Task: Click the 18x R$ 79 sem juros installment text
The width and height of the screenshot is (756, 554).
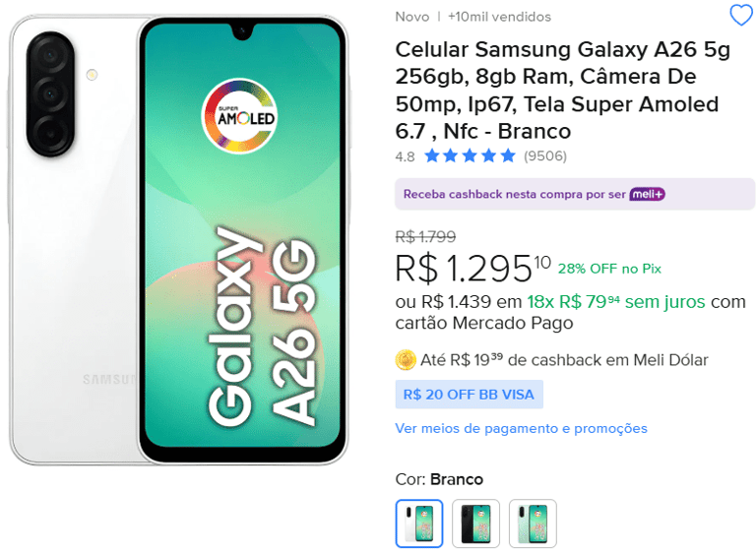Action: 616,302
